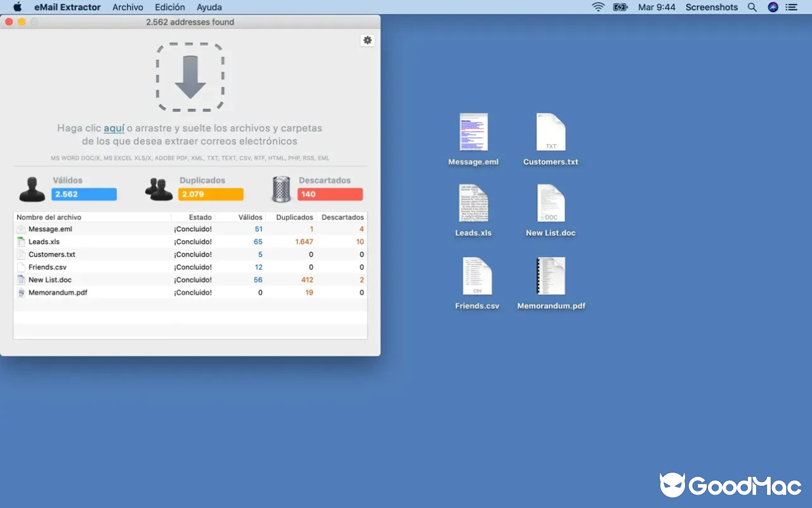
Task: Open Friends.csv desktop icon
Action: [x=476, y=276]
